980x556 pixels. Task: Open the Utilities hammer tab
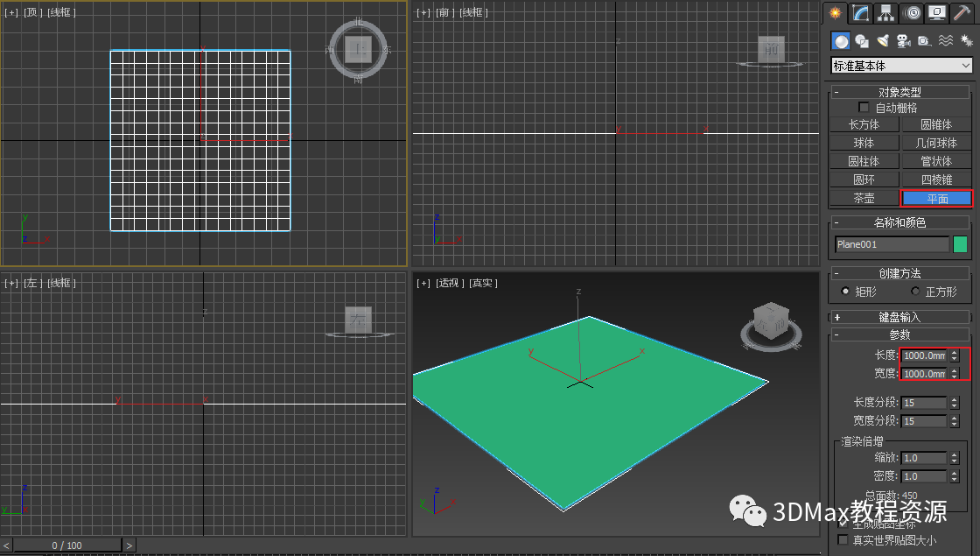tap(962, 12)
